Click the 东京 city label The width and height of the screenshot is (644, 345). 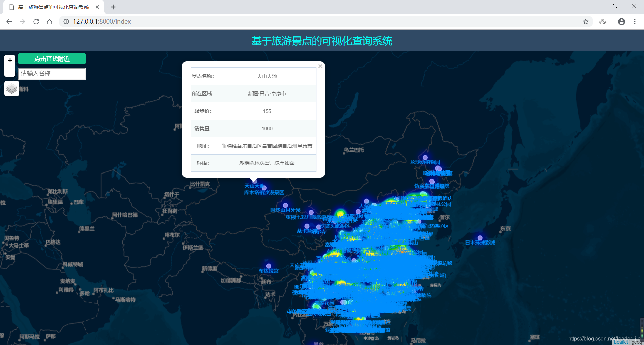click(x=505, y=229)
